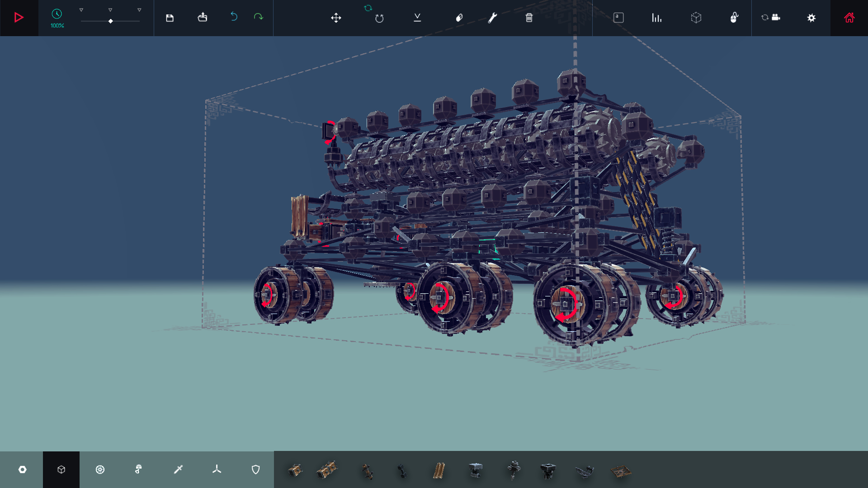The height and width of the screenshot is (488, 868).
Task: Select the delete trash can tool
Action: 529,18
